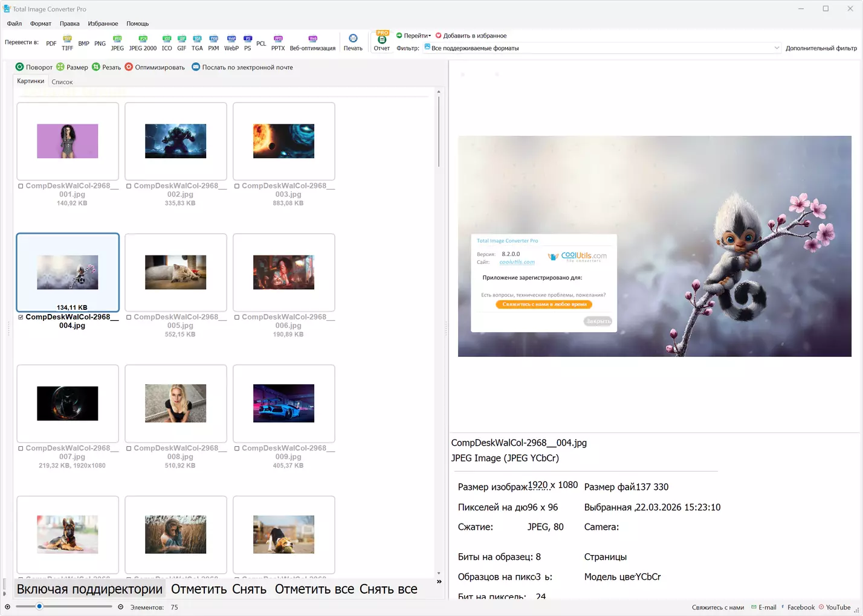Viewport: 863px width, 616px height.
Task: Open the Правка menu
Action: point(69,24)
